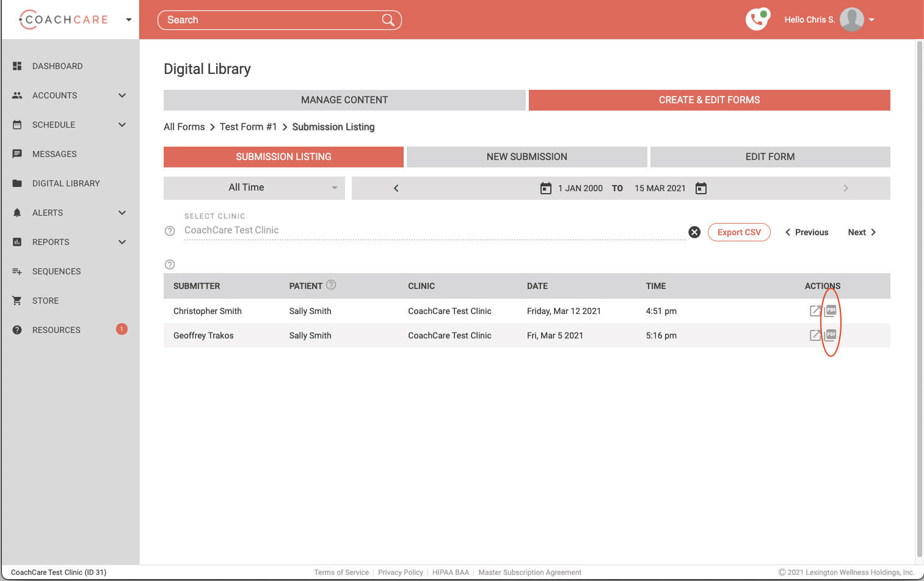Click the Digital Library folder icon
This screenshot has width=924, height=581.
coord(17,183)
